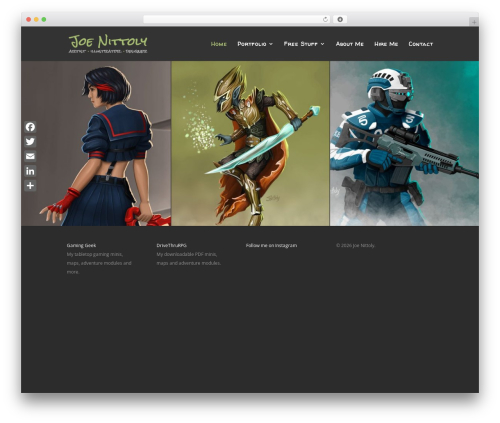The width and height of the screenshot is (500, 423).
Task: Reload the page using the refresh icon
Action: click(325, 19)
